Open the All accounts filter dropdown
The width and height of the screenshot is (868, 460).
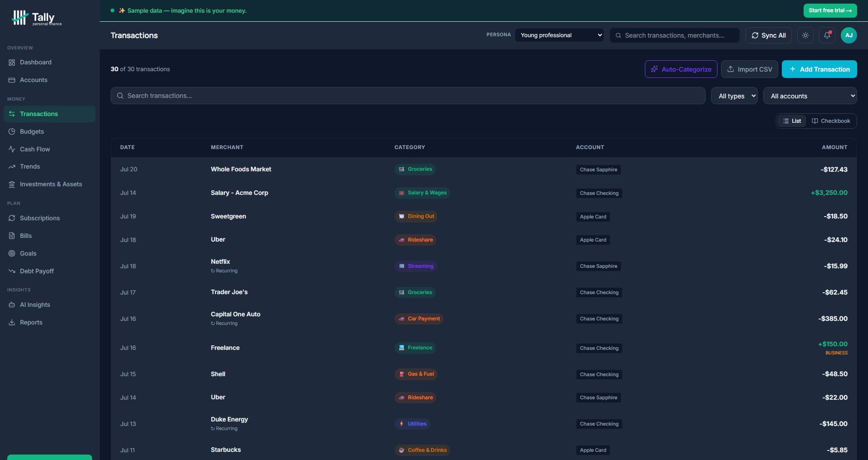pyautogui.click(x=810, y=96)
